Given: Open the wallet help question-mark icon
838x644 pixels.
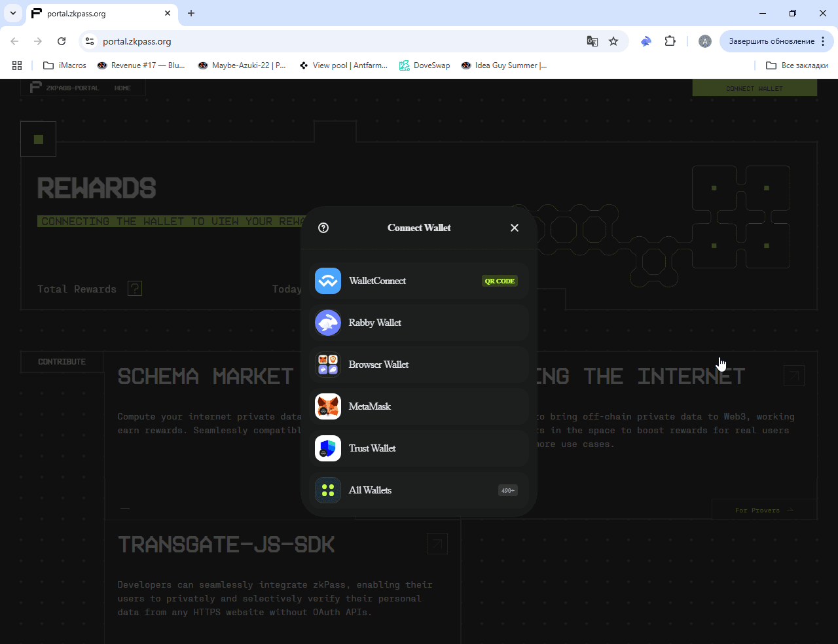Looking at the screenshot, I should click(x=323, y=228).
